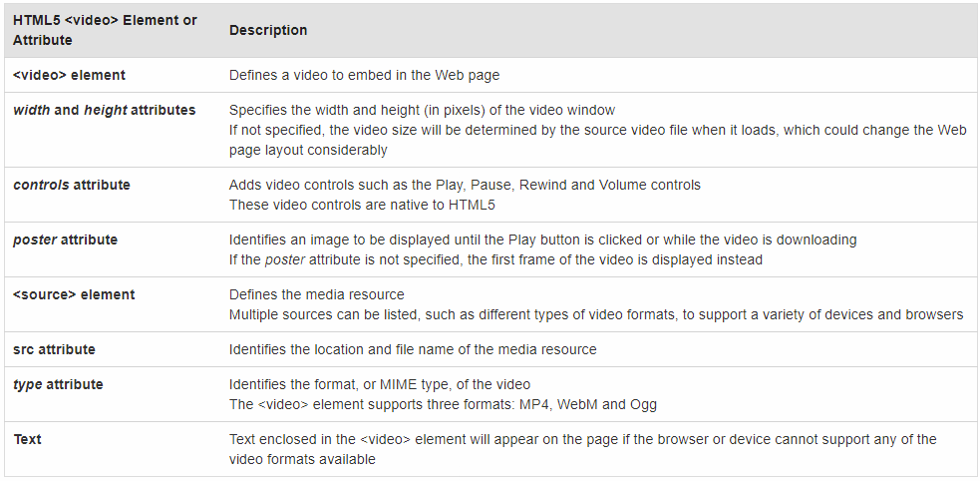
Task: Select the 'controls attribute' row label
Action: coord(71,185)
